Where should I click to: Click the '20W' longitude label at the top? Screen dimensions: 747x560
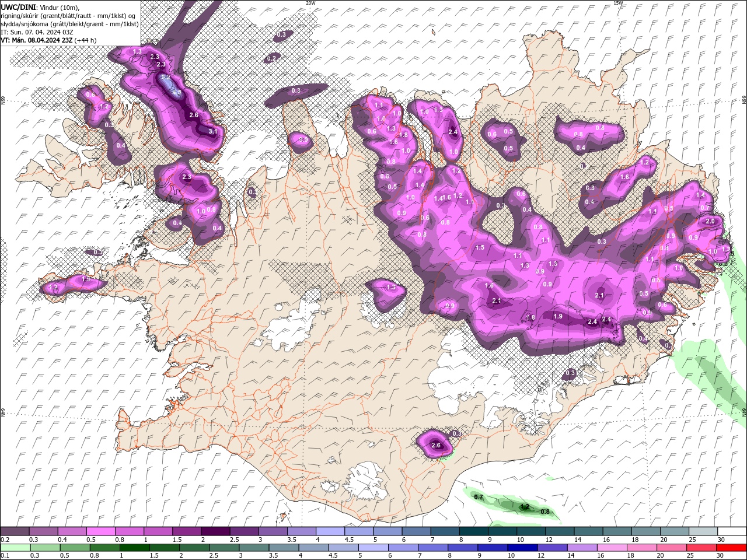(x=310, y=3)
